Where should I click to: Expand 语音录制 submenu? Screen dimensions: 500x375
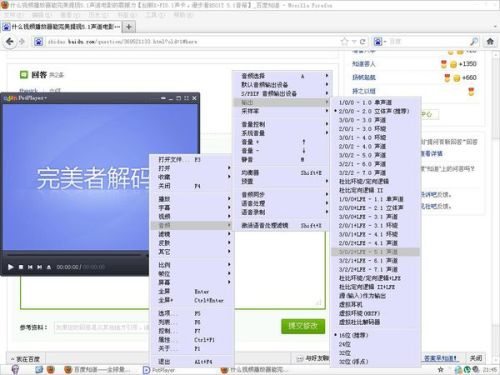coord(282,212)
